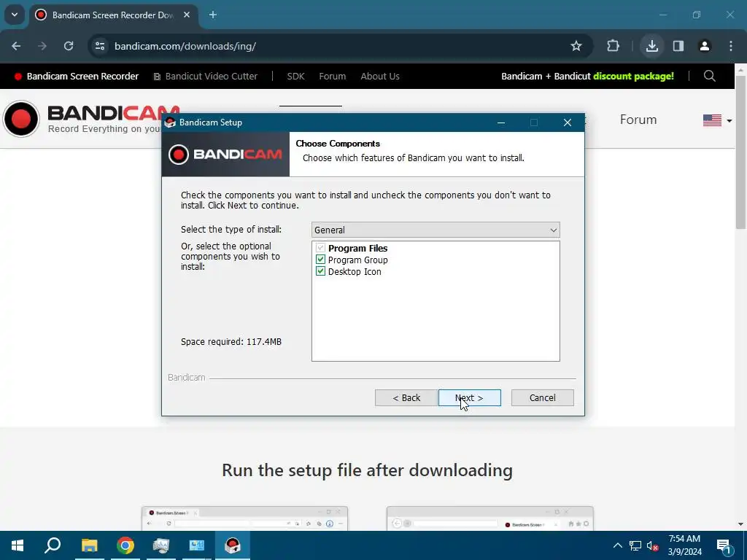
Task: Open the Chrome extensions puzzle icon
Action: pos(613,46)
